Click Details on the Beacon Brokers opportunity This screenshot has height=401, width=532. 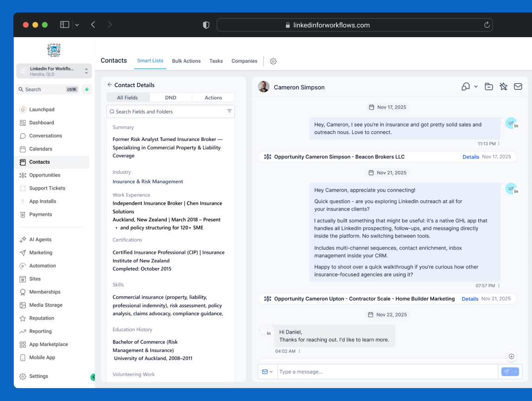pos(471,157)
